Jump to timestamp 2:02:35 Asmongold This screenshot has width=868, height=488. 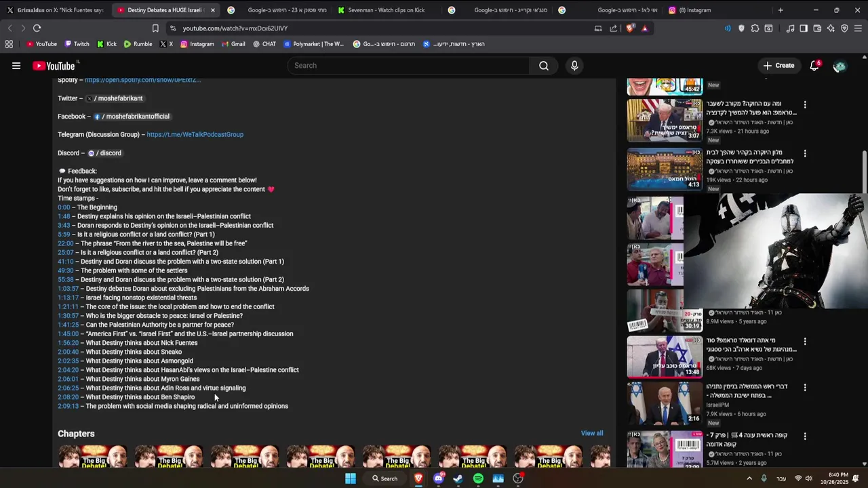(x=68, y=361)
